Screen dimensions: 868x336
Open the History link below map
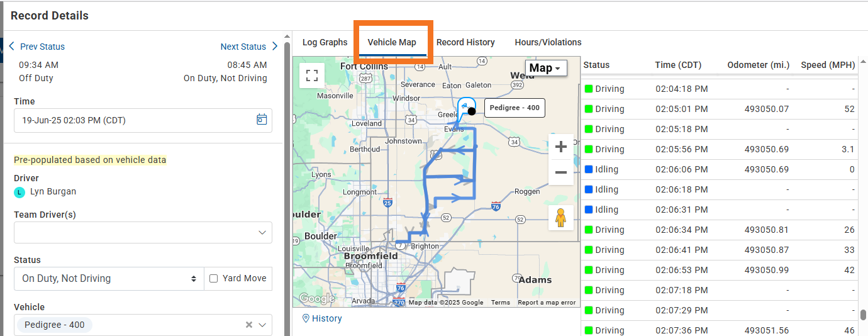pyautogui.click(x=327, y=318)
